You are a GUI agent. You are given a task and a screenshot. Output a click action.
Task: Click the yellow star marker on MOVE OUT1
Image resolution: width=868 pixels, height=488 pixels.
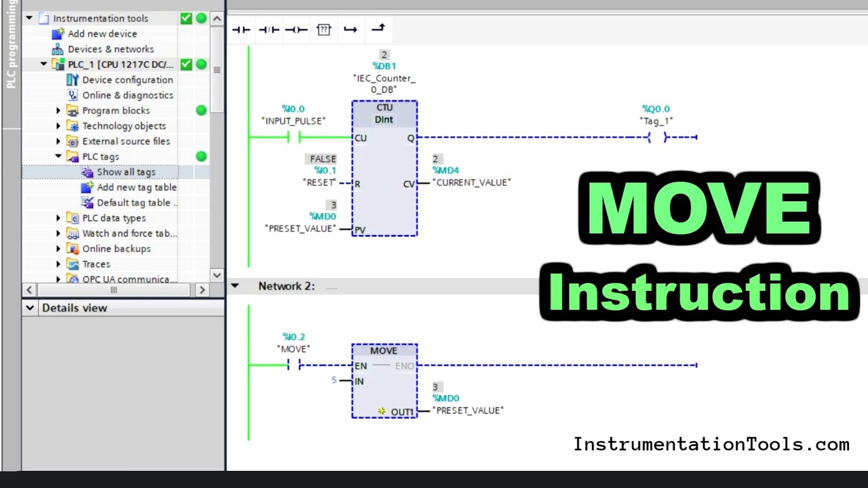[382, 411]
